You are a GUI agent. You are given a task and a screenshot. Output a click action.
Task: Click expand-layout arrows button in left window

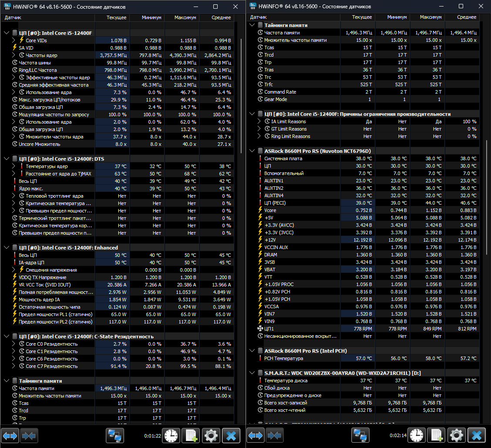10,436
